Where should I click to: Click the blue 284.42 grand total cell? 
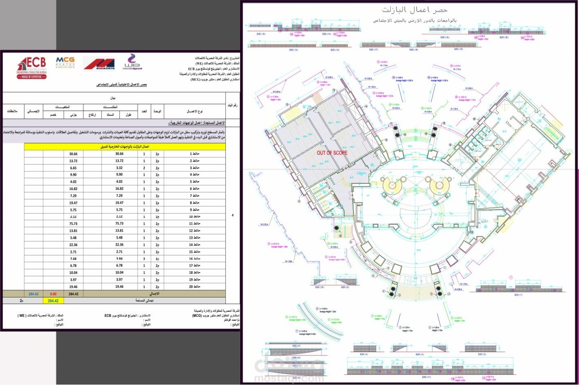click(34, 294)
